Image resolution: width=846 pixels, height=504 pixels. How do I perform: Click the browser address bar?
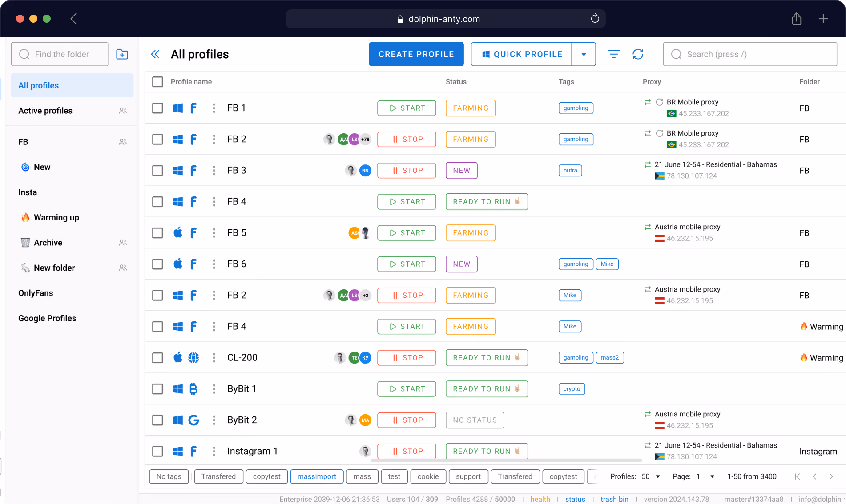pos(445,19)
